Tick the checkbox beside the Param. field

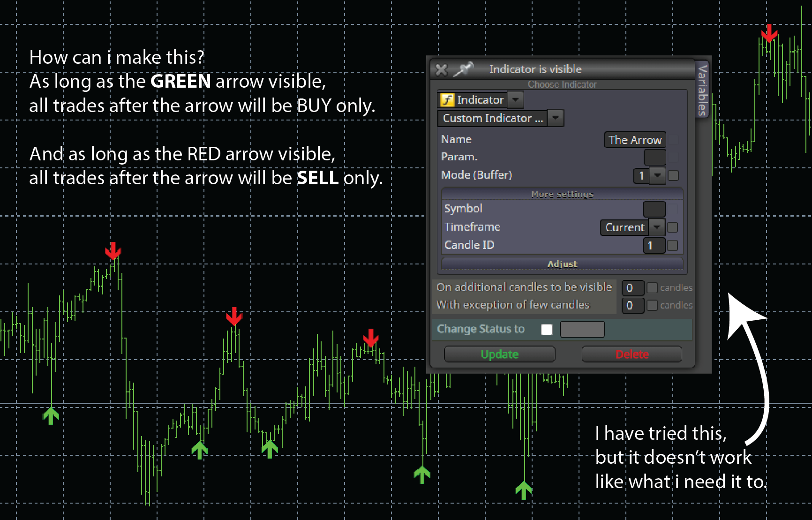pyautogui.click(x=673, y=157)
